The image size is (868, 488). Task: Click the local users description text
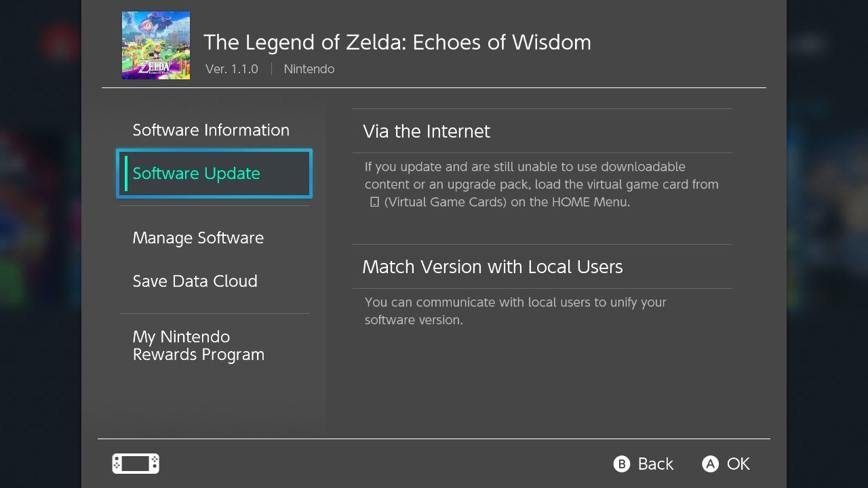tap(515, 311)
